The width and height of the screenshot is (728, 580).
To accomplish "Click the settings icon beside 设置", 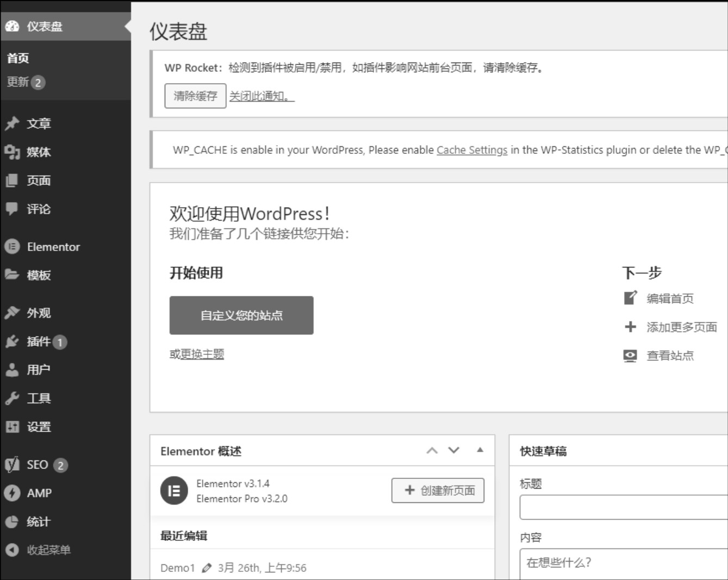I will point(12,427).
